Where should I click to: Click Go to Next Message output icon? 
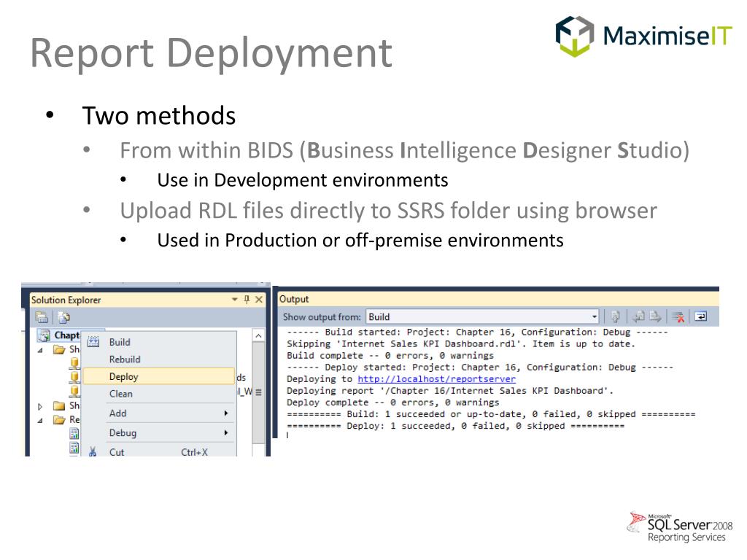pyautogui.click(x=656, y=316)
